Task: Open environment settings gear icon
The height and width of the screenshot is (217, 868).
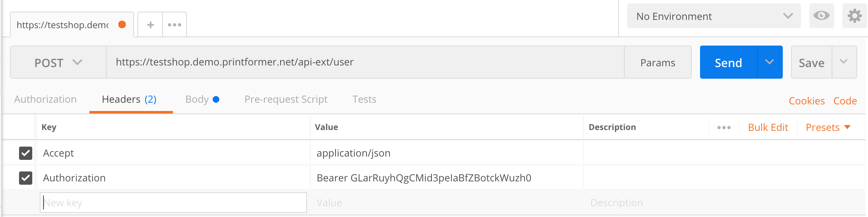Action: (x=854, y=16)
